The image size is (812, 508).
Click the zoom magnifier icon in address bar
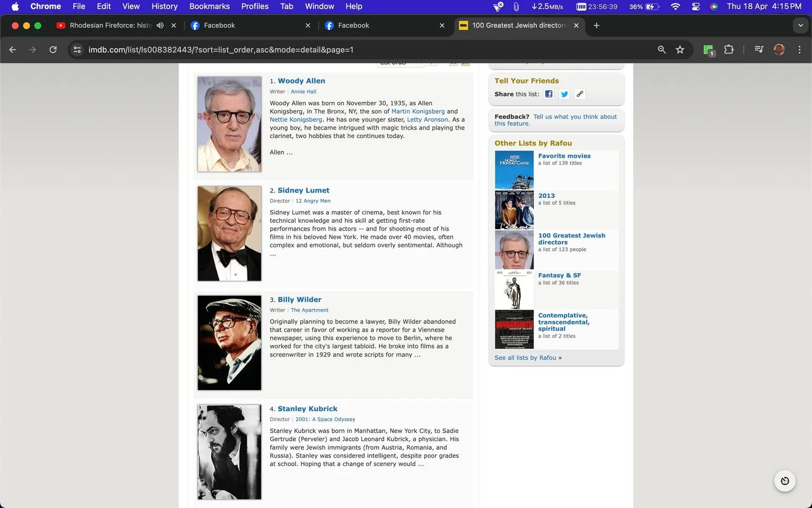(661, 50)
